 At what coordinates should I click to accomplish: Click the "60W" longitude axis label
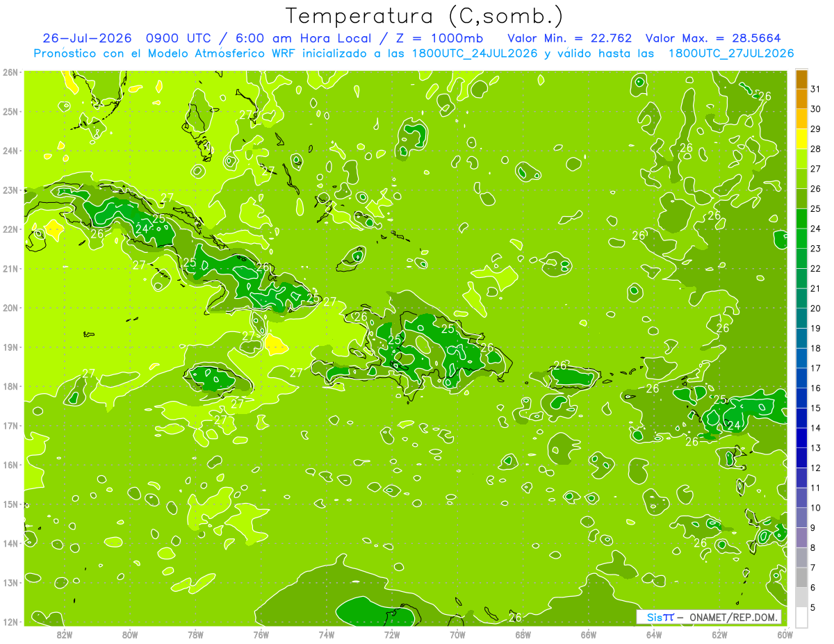click(785, 634)
